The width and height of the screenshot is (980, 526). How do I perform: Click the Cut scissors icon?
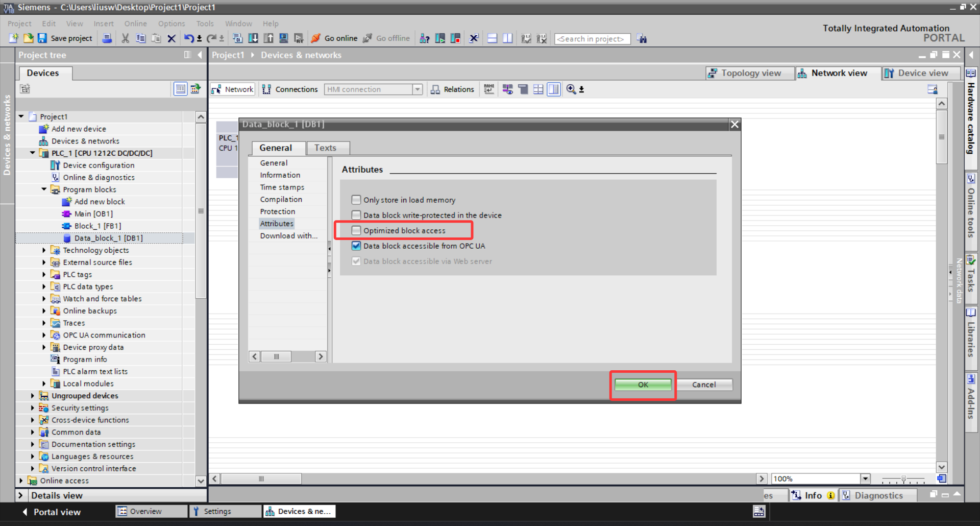pyautogui.click(x=125, y=38)
